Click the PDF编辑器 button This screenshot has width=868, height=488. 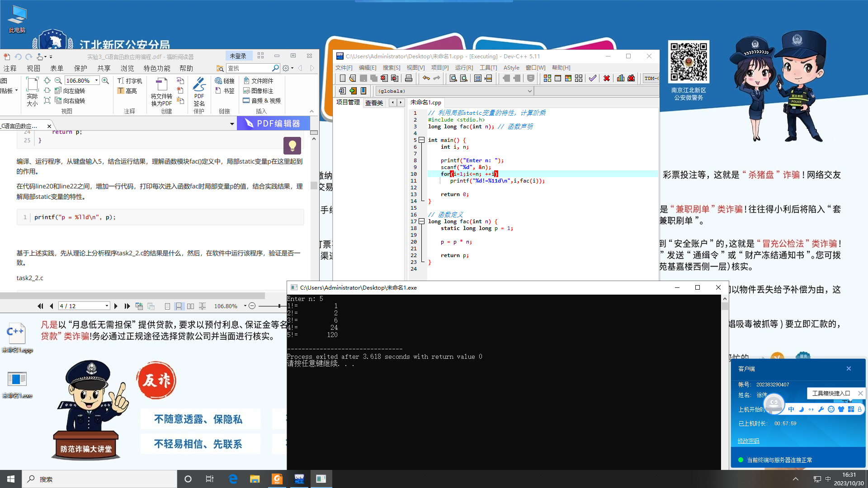pyautogui.click(x=273, y=123)
